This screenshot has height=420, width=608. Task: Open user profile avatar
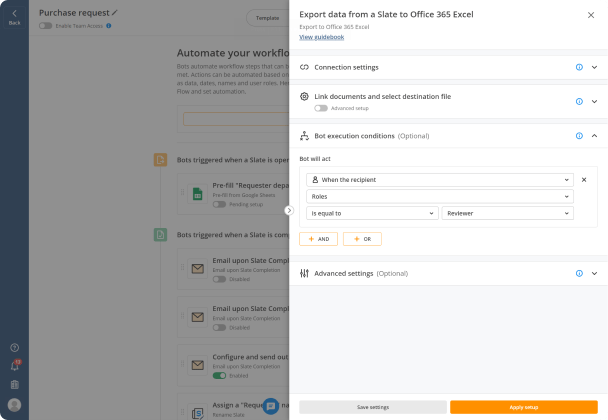pos(14,405)
